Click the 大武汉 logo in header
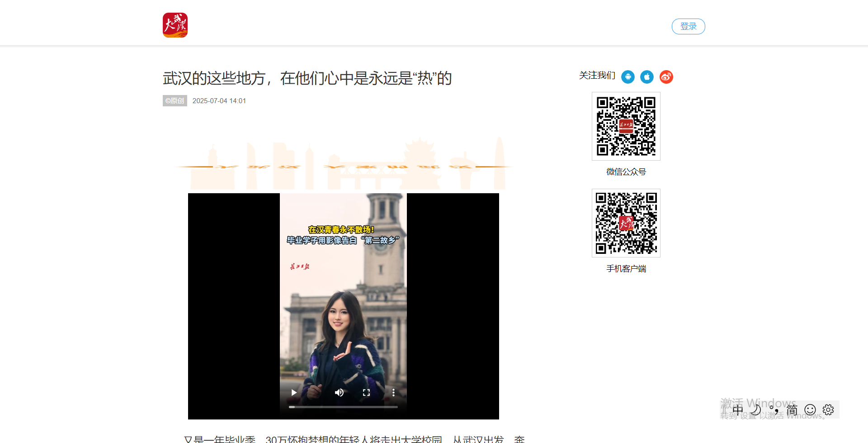This screenshot has height=443, width=868. 175,25
